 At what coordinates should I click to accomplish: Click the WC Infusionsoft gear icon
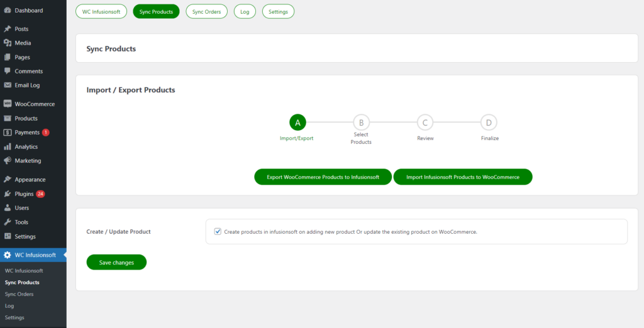[x=8, y=255]
